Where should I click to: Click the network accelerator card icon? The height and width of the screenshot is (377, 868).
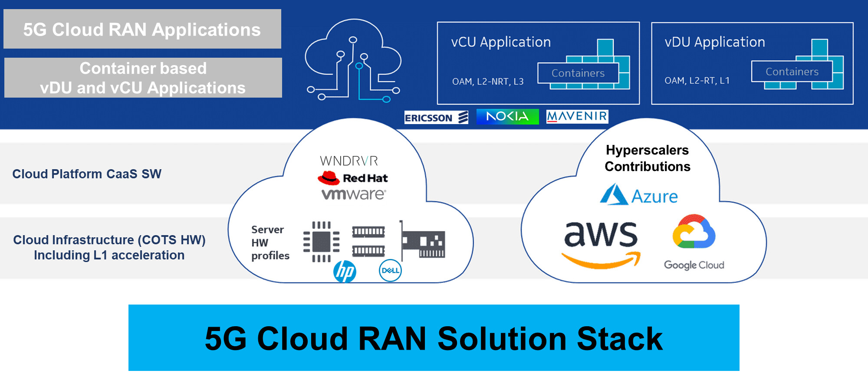pyautogui.click(x=422, y=241)
